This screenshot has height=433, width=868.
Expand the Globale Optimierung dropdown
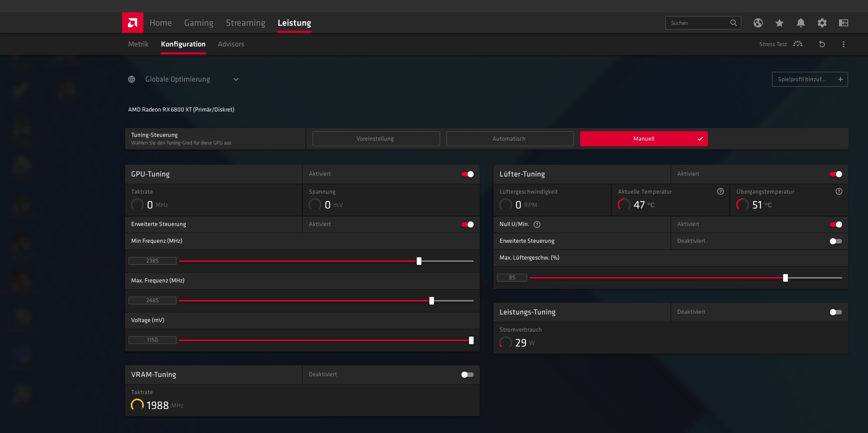236,79
